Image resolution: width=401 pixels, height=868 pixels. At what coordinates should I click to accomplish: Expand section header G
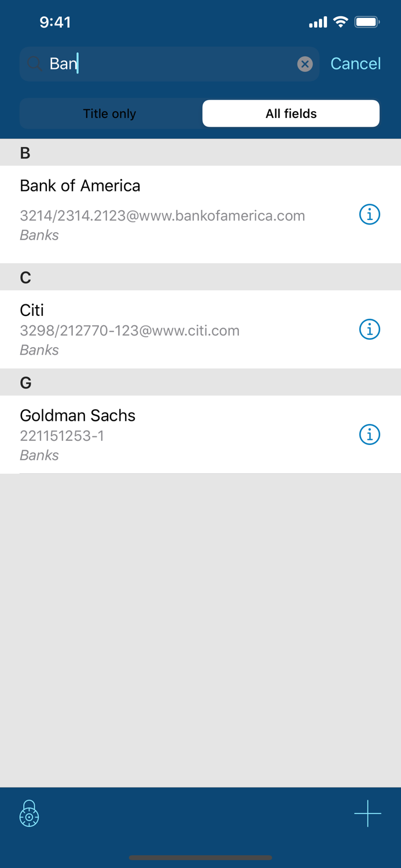point(25,382)
